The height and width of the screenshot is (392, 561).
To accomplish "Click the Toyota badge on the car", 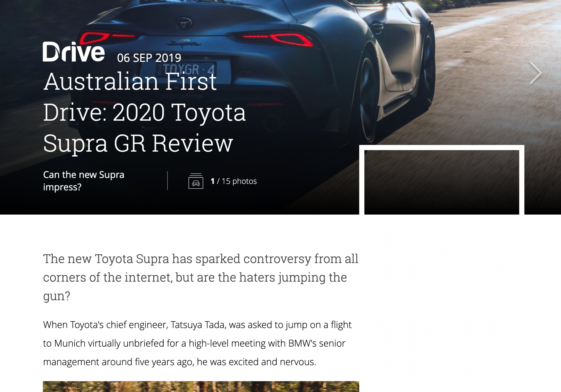I will tap(184, 22).
